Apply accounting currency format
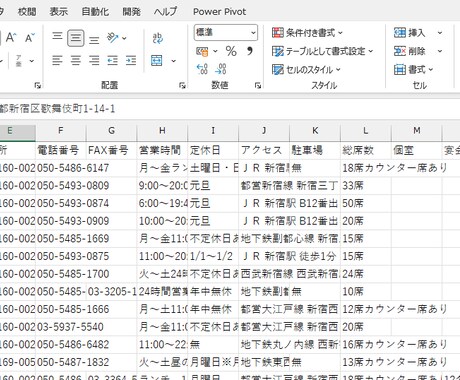Image resolution: width=460 pixels, height=380 pixels. [x=202, y=52]
